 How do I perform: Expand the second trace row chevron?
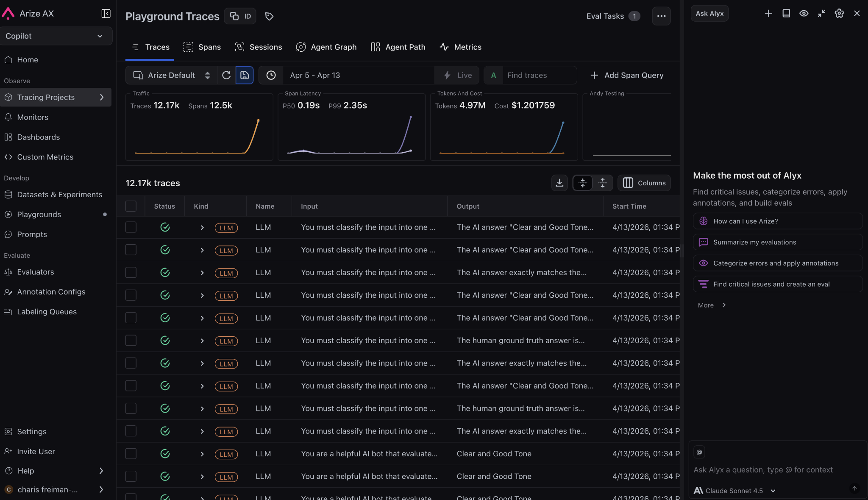[x=202, y=250]
